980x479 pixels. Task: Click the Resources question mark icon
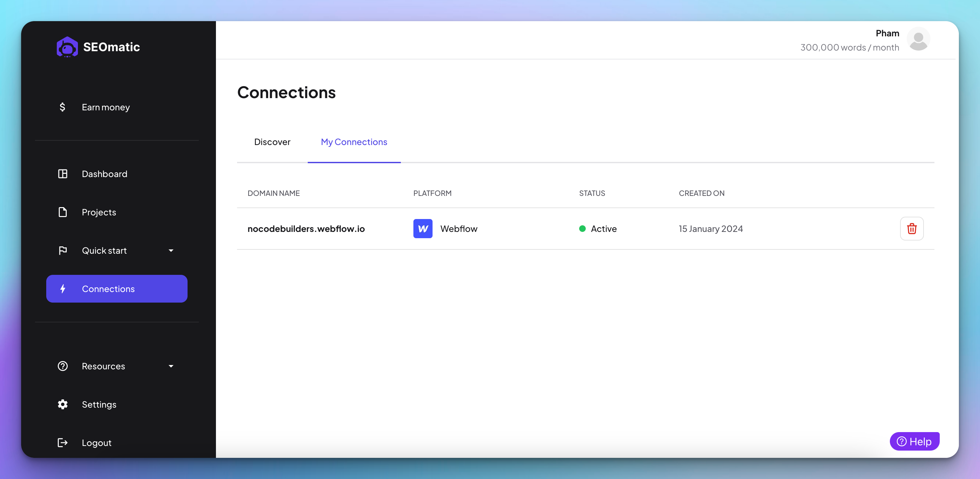(x=63, y=366)
